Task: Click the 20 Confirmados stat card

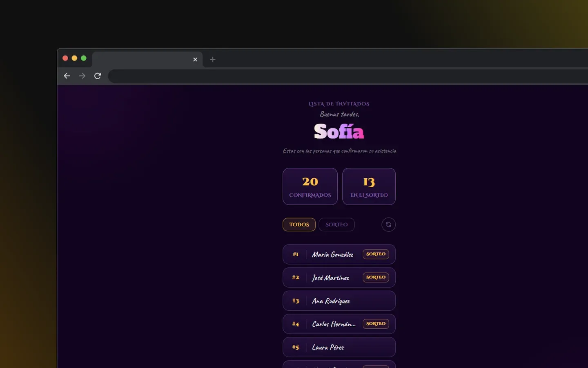Action: pos(310,186)
